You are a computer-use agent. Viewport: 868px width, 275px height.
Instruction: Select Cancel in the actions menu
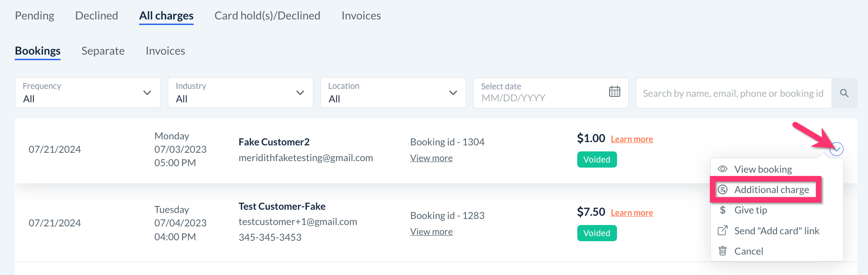(x=748, y=251)
